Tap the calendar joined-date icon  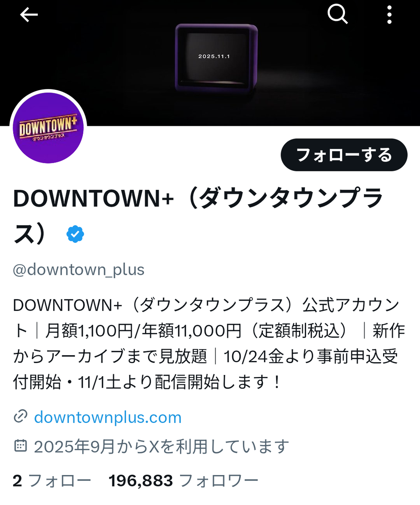[21, 446]
